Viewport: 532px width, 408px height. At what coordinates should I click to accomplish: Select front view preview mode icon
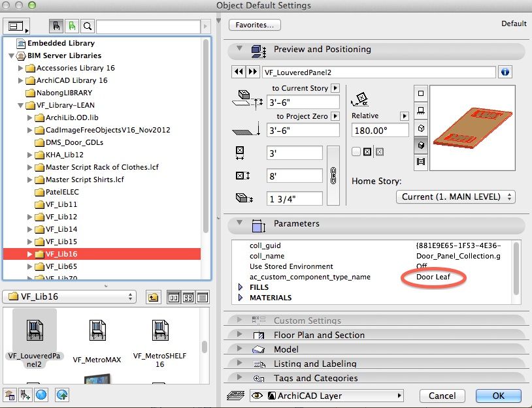421,110
